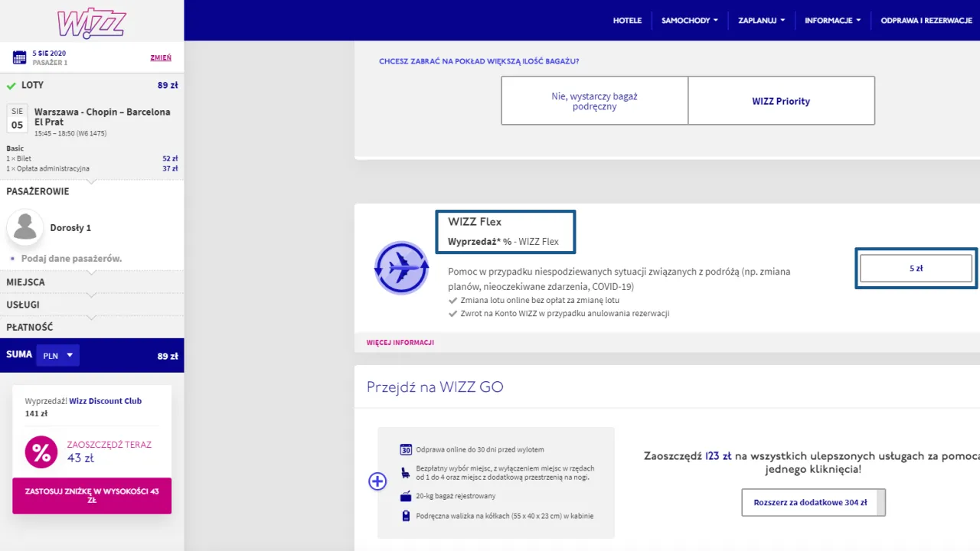
Task: Open the INFORMACJE menu
Action: click(833, 21)
